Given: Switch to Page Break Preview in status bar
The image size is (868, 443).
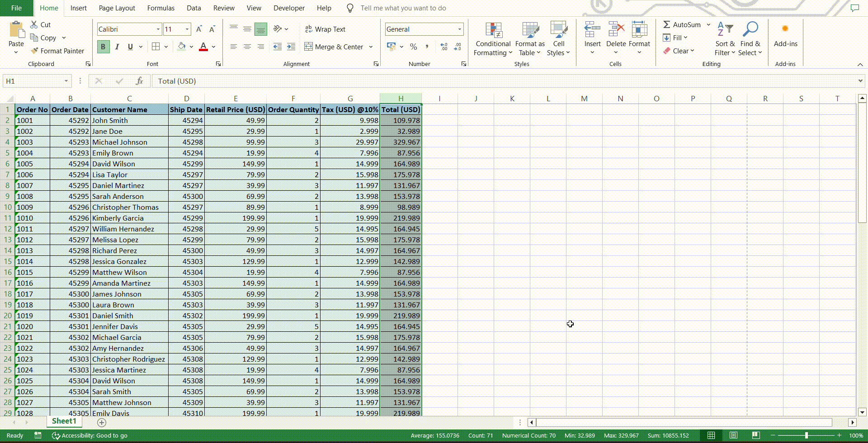Looking at the screenshot, I should click(755, 435).
